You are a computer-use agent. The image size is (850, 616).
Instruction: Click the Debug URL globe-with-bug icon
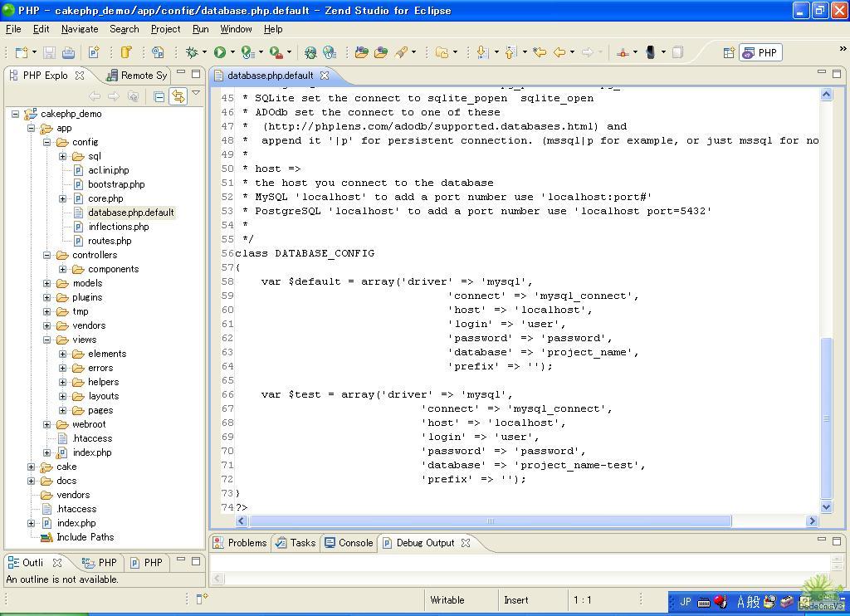[310, 52]
